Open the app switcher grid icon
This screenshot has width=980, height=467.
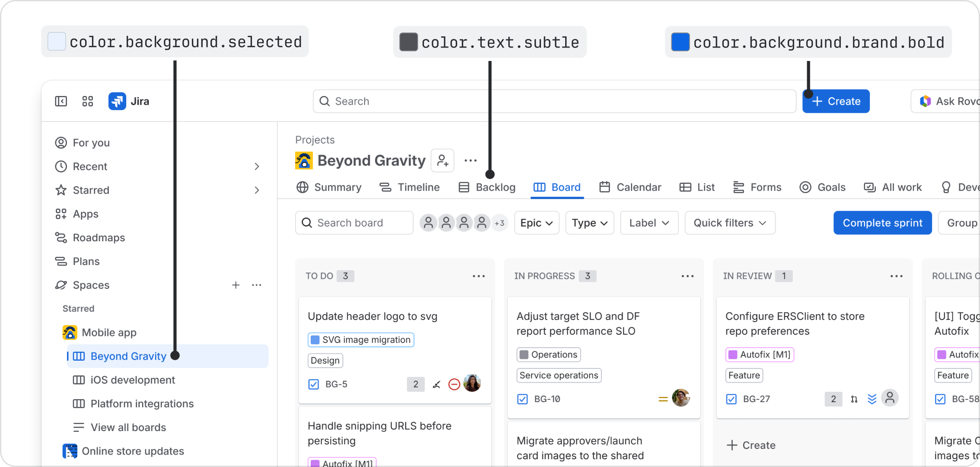(88, 101)
